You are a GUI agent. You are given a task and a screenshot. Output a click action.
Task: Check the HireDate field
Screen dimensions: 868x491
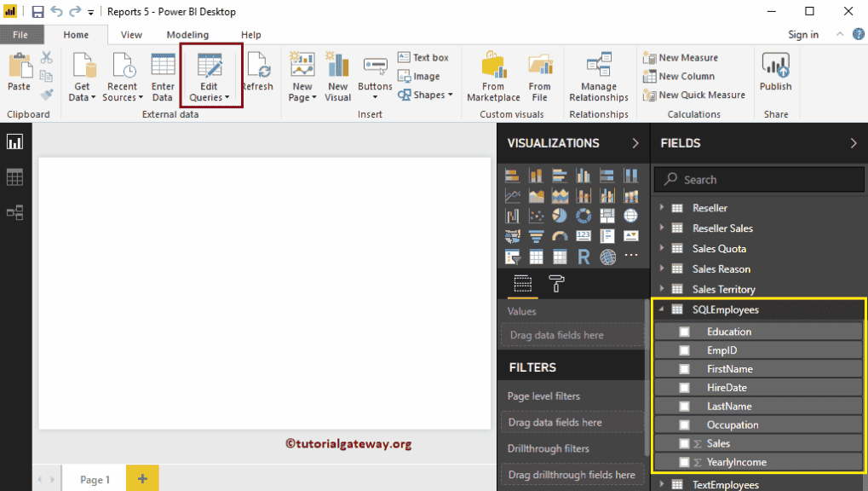684,387
